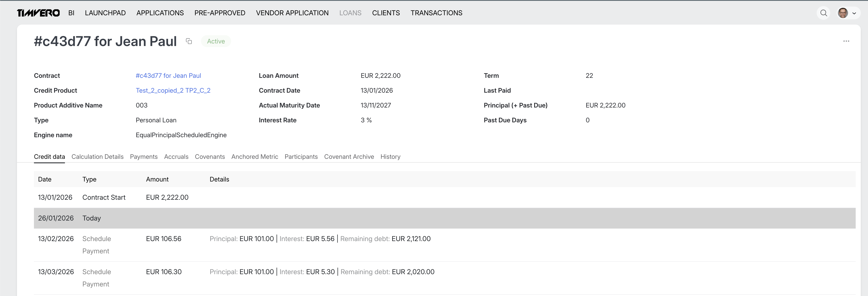Open contract link #c43d77 for Jean Paul
Viewport: 868px width, 296px height.
[168, 76]
